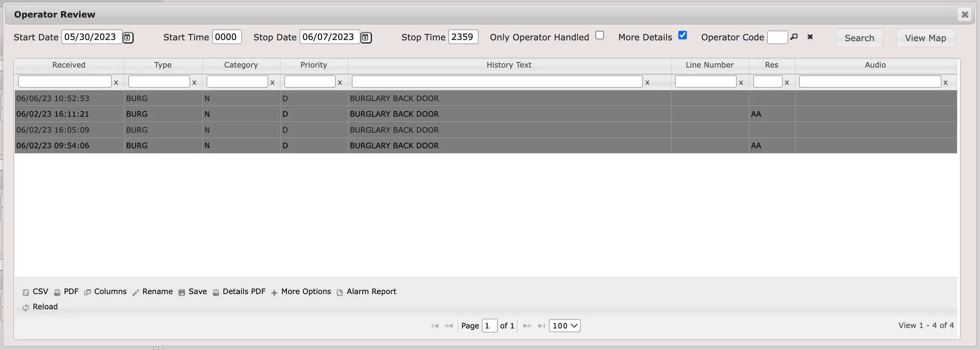Screen dimensions: 980x350
Task: Click the History Text filter box
Action: [x=497, y=82]
